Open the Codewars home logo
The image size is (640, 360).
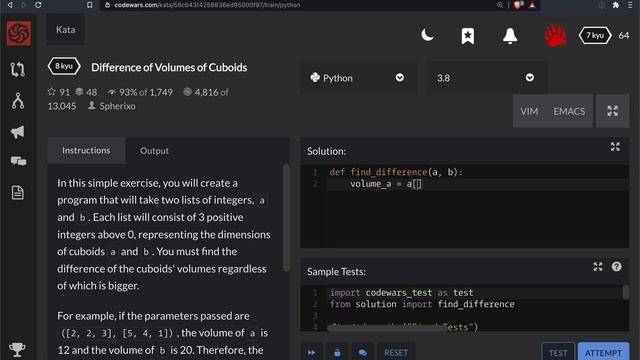coord(18,33)
